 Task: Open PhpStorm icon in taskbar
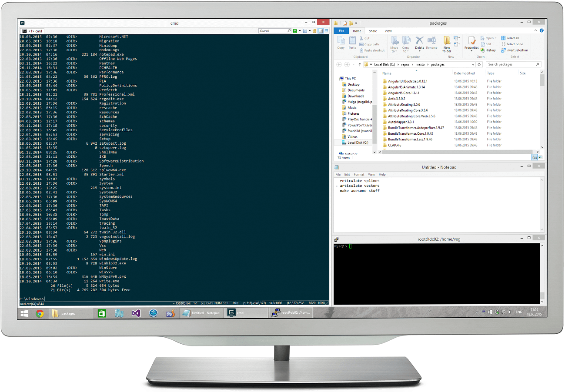click(171, 313)
